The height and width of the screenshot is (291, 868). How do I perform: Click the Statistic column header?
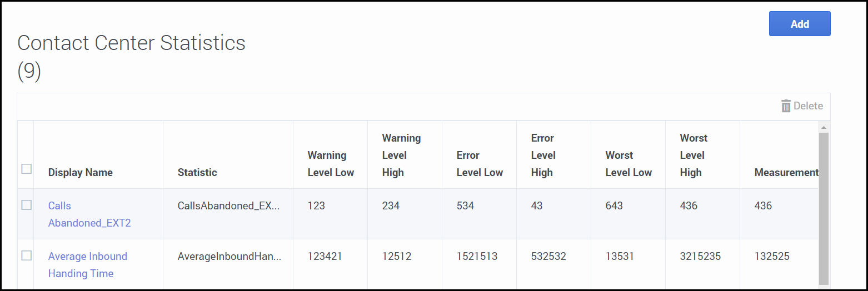coord(197,173)
